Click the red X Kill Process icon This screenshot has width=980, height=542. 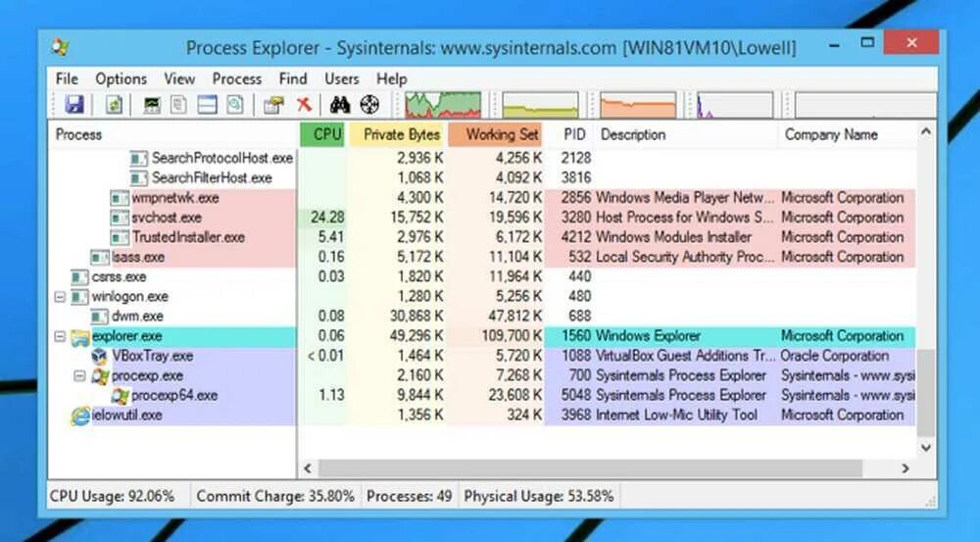pos(305,105)
